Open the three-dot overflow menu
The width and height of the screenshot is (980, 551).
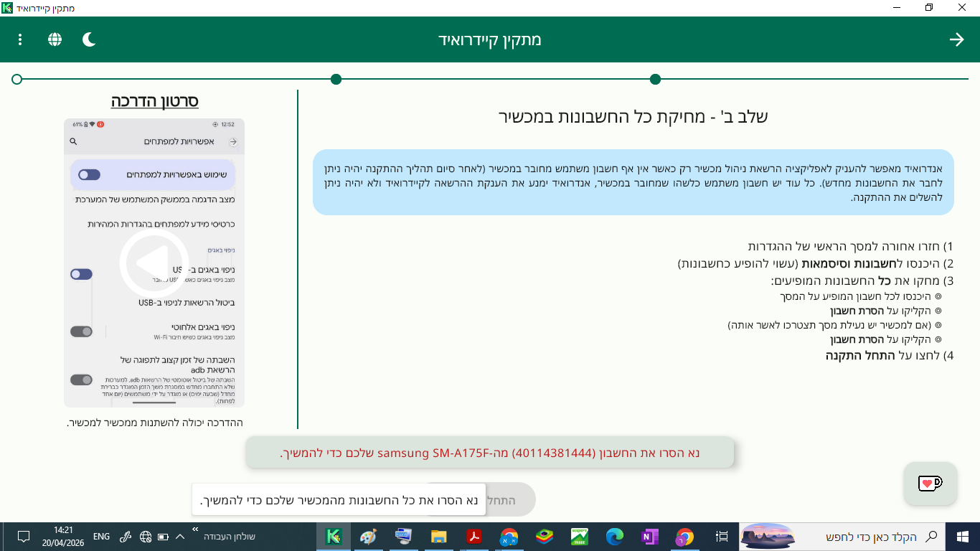pos(20,39)
